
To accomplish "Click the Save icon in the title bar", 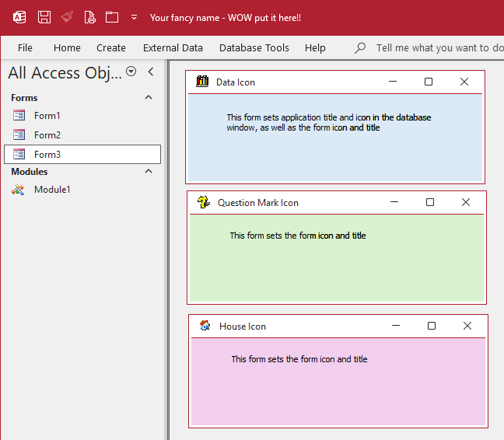I will 44,17.
